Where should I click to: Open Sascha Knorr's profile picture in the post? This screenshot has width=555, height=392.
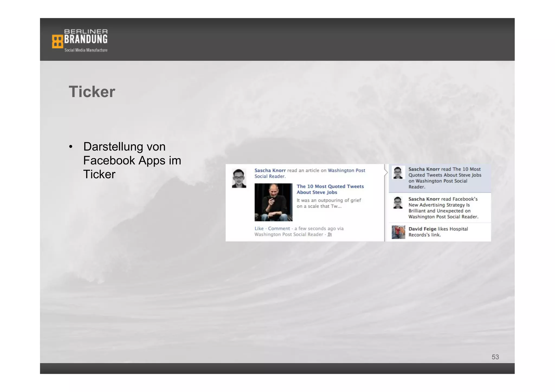239,178
